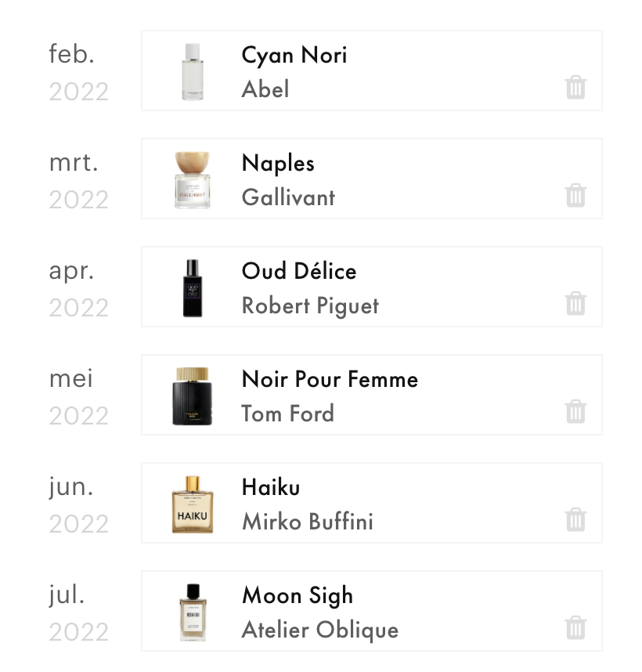Open the Cyan Nori perfume title

tap(294, 56)
